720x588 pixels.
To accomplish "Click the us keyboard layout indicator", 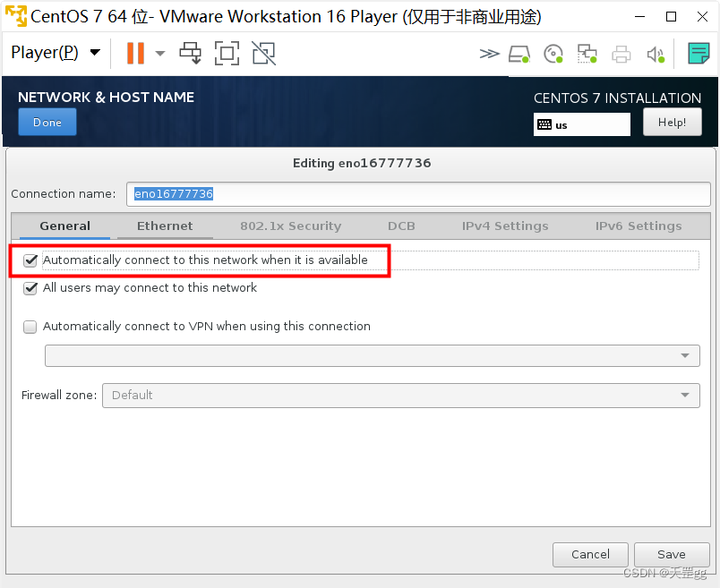I will 582,125.
